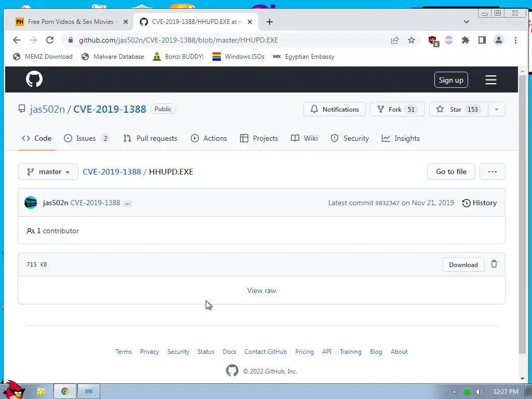The height and width of the screenshot is (399, 532).
Task: Click the Angry Birds start button
Action: 14,390
